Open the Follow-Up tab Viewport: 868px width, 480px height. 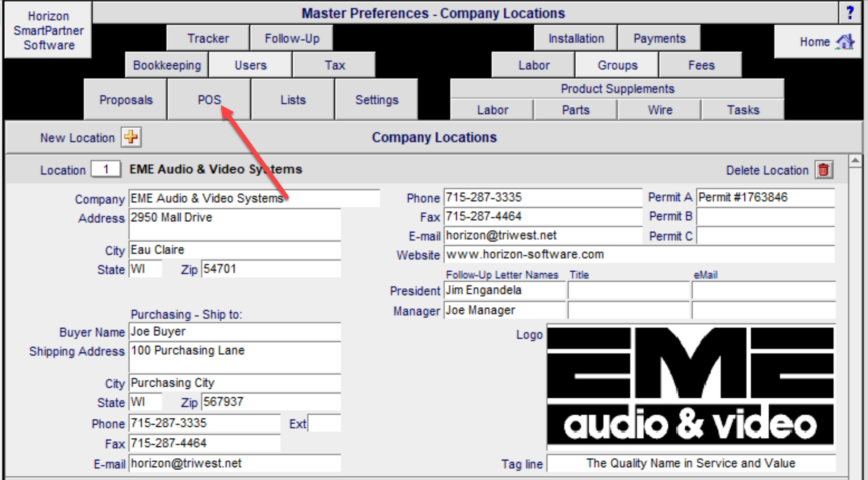click(292, 38)
